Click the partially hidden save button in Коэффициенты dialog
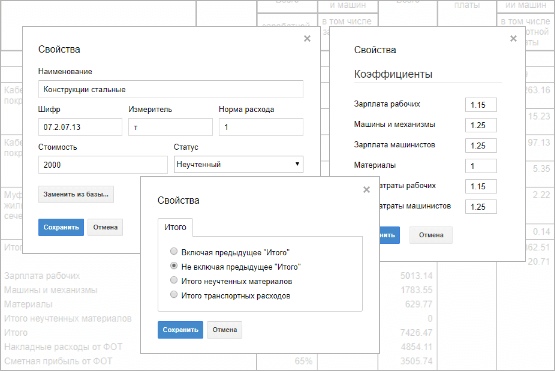The height and width of the screenshot is (371, 555). [x=390, y=235]
